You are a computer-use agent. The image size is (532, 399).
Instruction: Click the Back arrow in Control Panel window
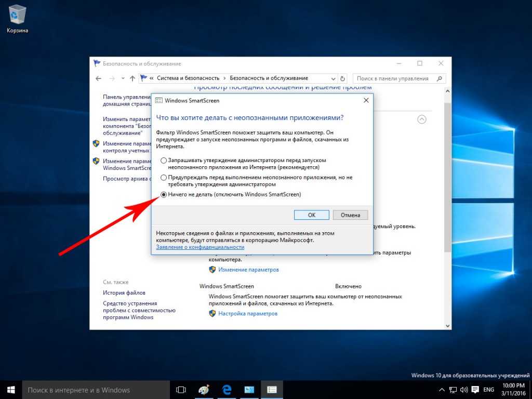(98, 78)
